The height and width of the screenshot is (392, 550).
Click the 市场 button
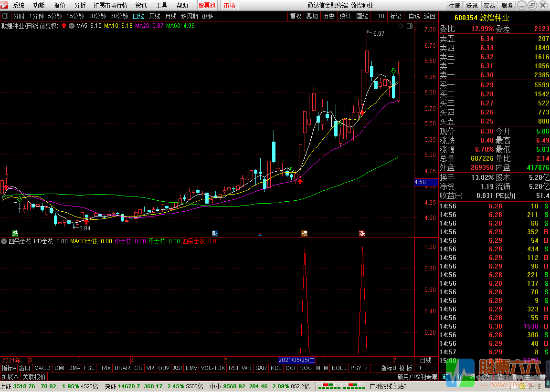tap(229, 5)
